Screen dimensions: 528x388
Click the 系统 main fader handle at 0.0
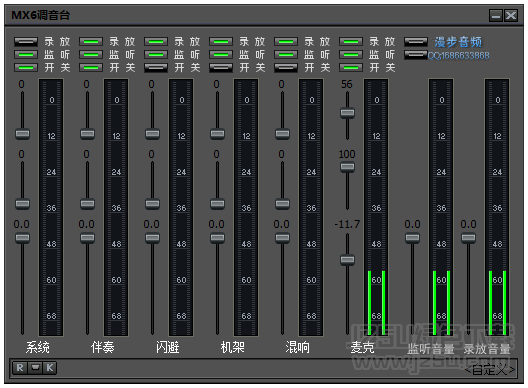pyautogui.click(x=23, y=238)
